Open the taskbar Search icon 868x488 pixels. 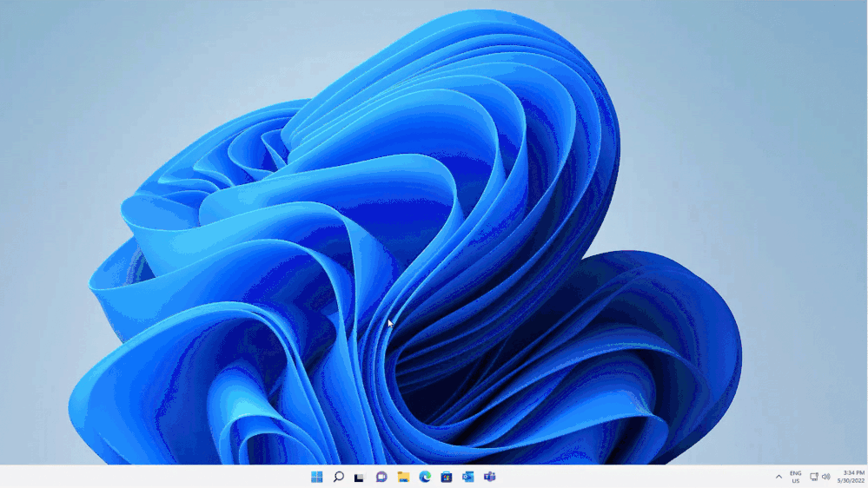[x=338, y=477]
